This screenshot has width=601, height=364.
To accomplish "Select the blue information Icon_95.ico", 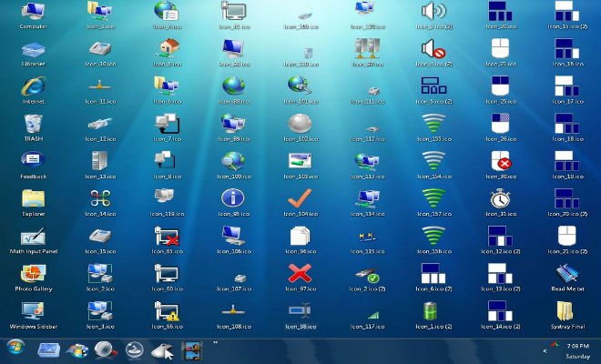I will click(x=233, y=198).
